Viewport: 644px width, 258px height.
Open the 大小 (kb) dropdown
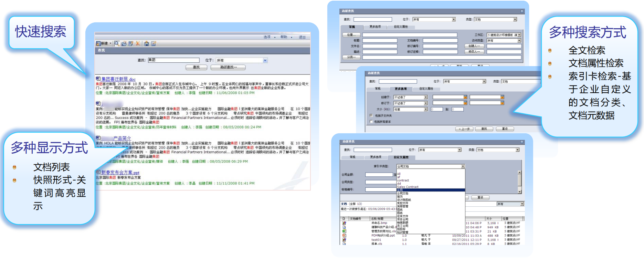tap(425, 109)
